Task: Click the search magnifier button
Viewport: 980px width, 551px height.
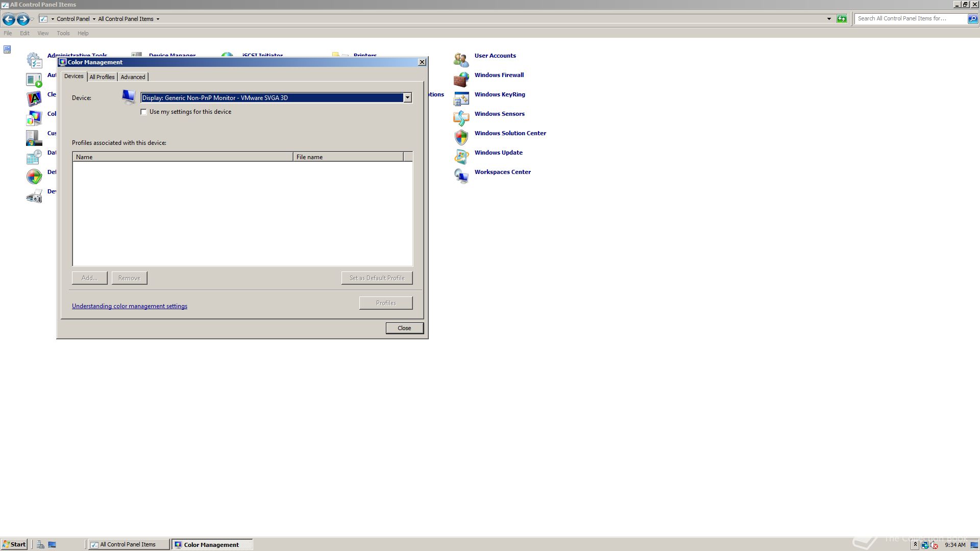Action: tap(973, 19)
